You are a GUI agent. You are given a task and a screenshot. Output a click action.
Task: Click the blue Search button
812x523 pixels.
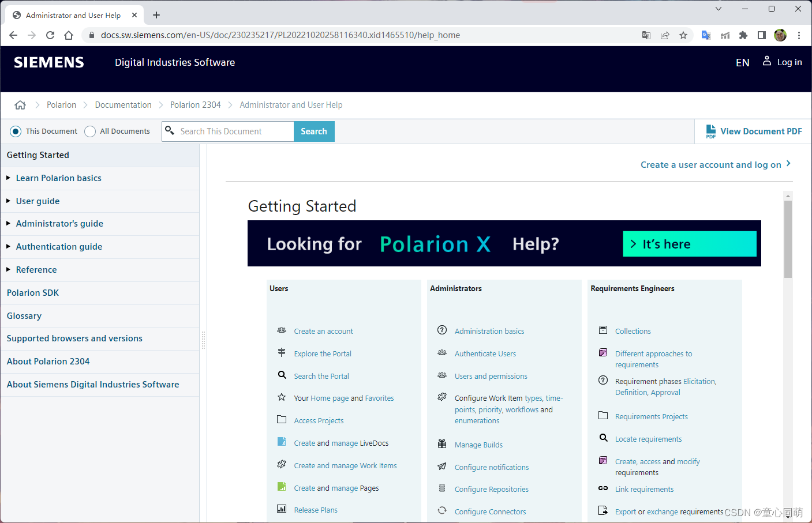(314, 131)
